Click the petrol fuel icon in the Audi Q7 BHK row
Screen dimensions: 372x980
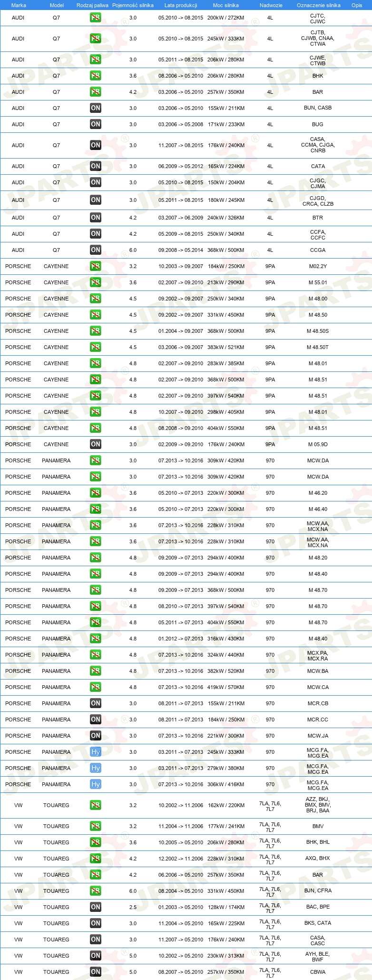coord(96,76)
